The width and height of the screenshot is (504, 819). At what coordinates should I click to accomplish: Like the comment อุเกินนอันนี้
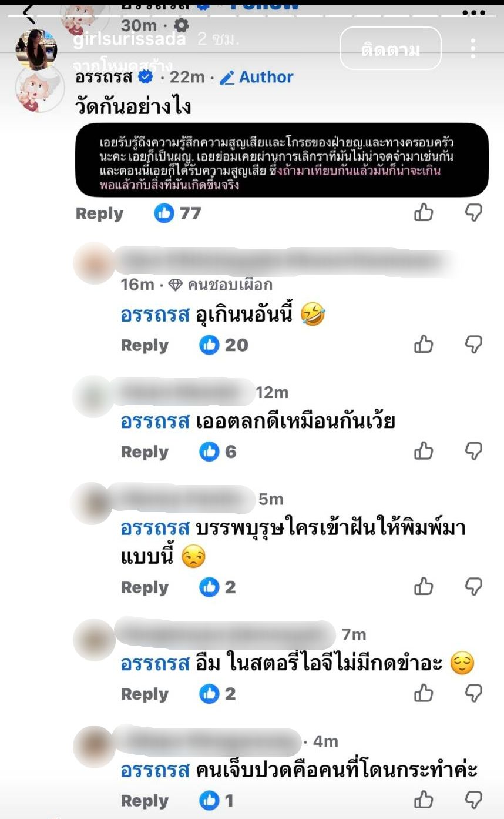click(424, 345)
